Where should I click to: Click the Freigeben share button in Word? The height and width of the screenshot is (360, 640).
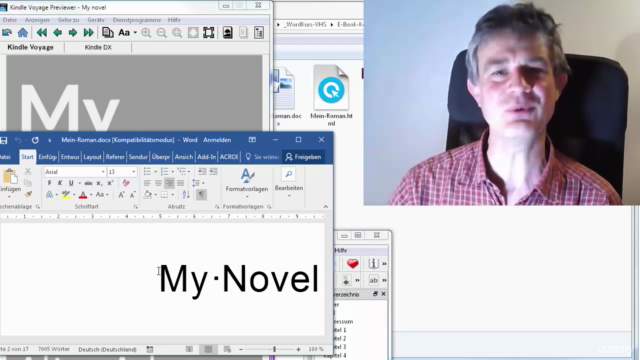pos(303,157)
